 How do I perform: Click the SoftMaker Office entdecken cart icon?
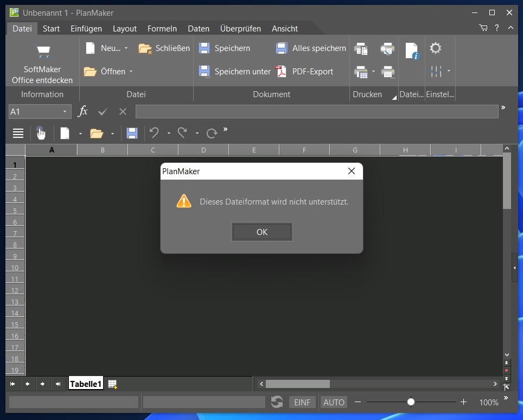(42, 52)
